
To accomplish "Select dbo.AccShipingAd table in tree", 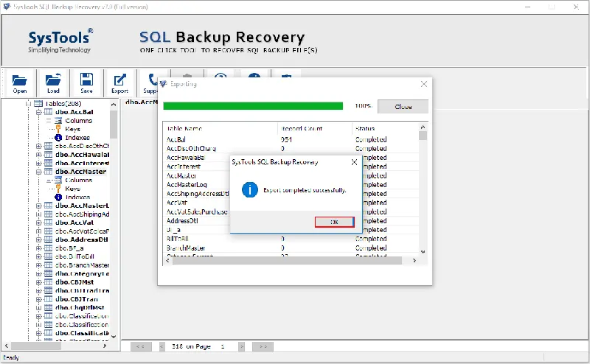I will tap(82, 214).
